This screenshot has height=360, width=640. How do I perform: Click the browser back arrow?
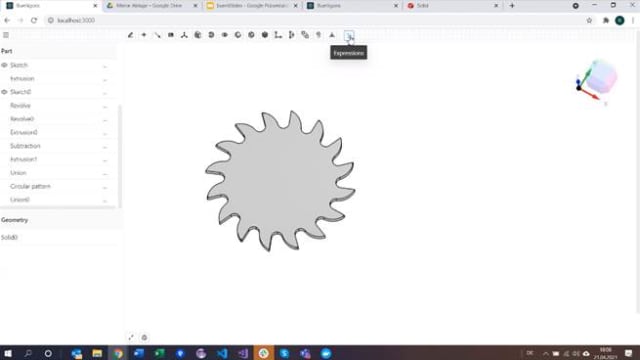click(x=7, y=20)
